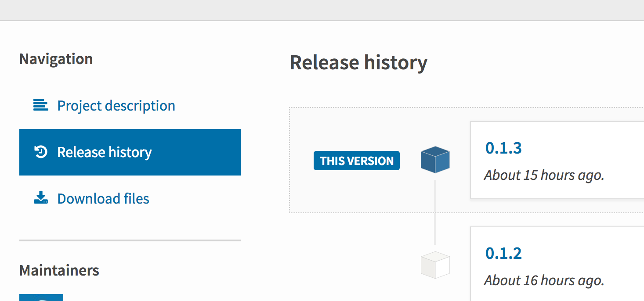Switch to the Download files section
Viewport: 644px width, 301px height.
pyautogui.click(x=103, y=198)
